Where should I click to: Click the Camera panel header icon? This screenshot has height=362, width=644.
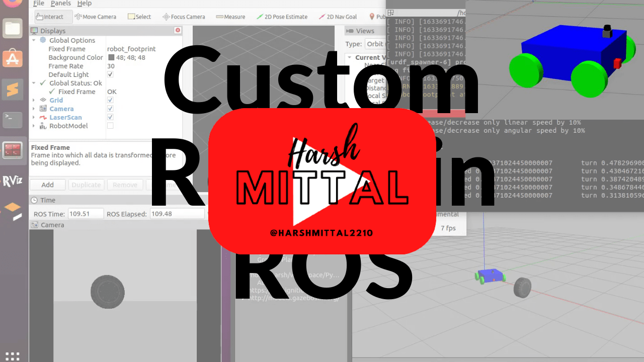click(35, 225)
